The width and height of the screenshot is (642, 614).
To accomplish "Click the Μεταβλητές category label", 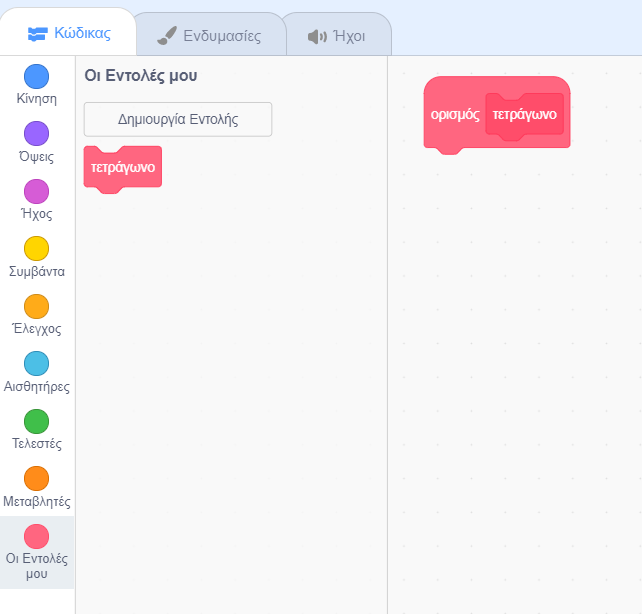I will pos(36,501).
